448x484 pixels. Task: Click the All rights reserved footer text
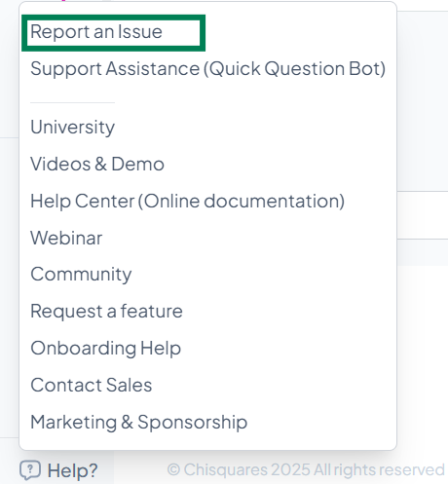click(379, 469)
